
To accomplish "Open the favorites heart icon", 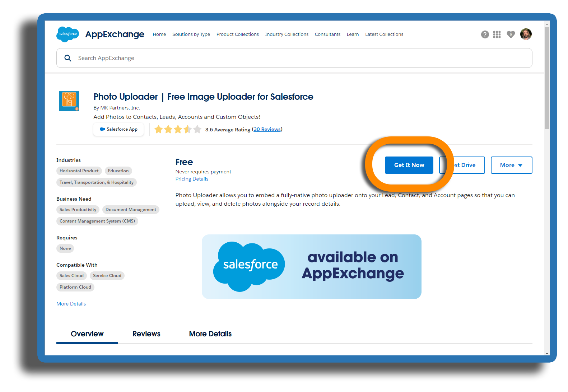I will (x=511, y=34).
